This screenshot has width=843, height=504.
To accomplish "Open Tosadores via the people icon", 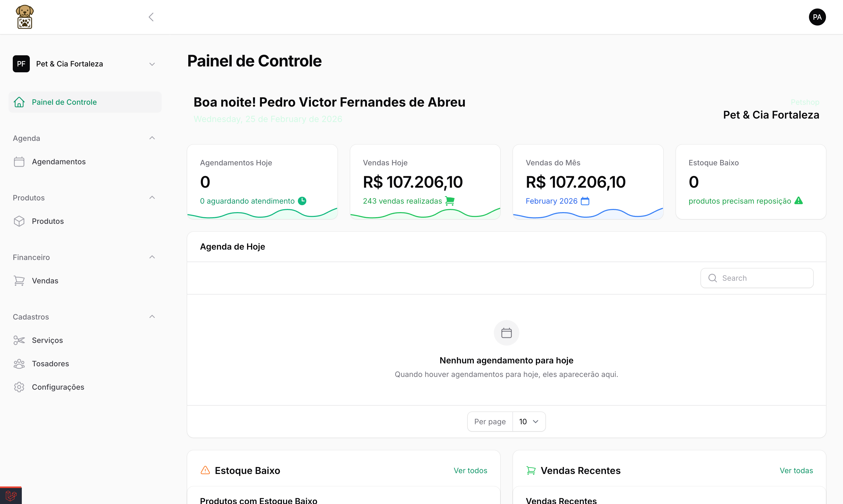I will coord(19,364).
